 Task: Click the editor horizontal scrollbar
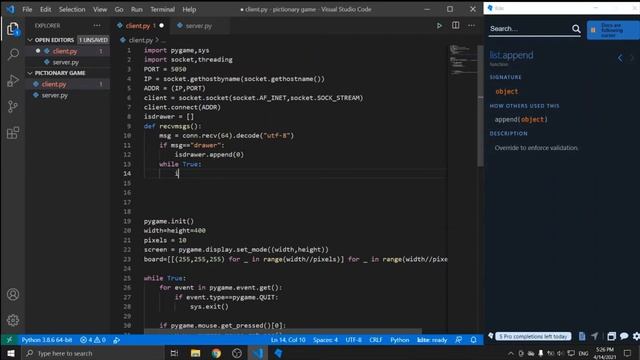point(282,331)
